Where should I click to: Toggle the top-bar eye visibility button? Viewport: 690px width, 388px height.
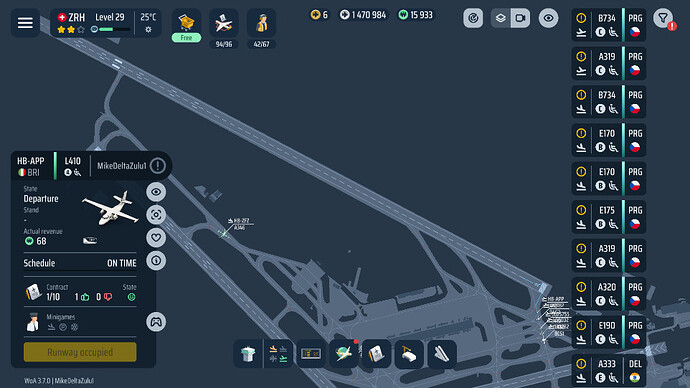point(548,18)
